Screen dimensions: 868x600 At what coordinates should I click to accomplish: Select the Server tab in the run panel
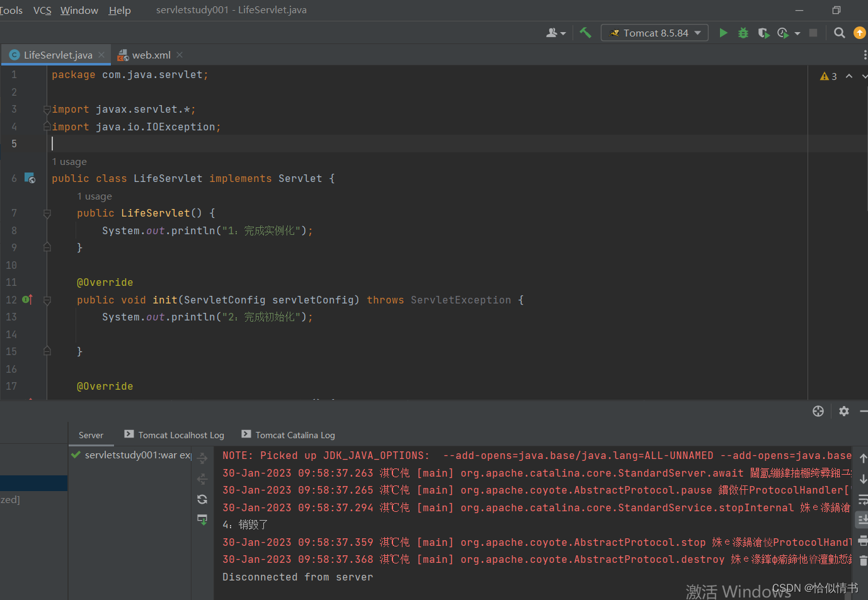91,435
